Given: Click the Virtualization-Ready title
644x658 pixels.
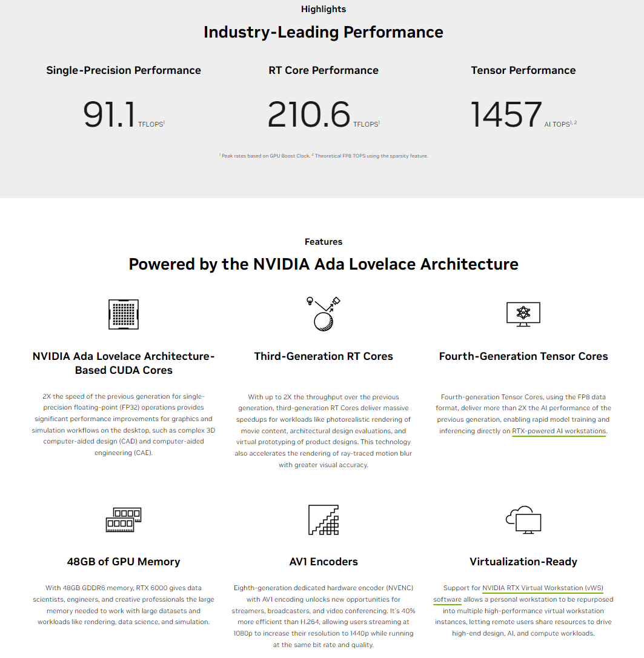Looking at the screenshot, I should 523,562.
